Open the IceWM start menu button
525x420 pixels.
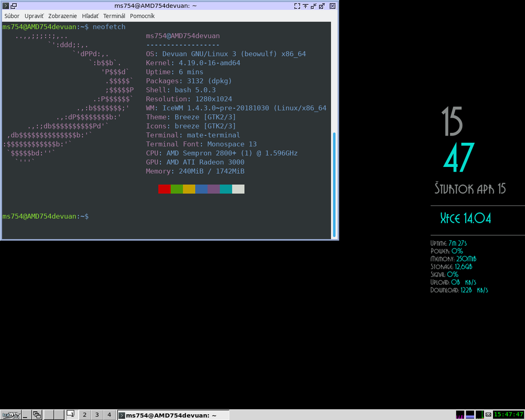coord(10,415)
